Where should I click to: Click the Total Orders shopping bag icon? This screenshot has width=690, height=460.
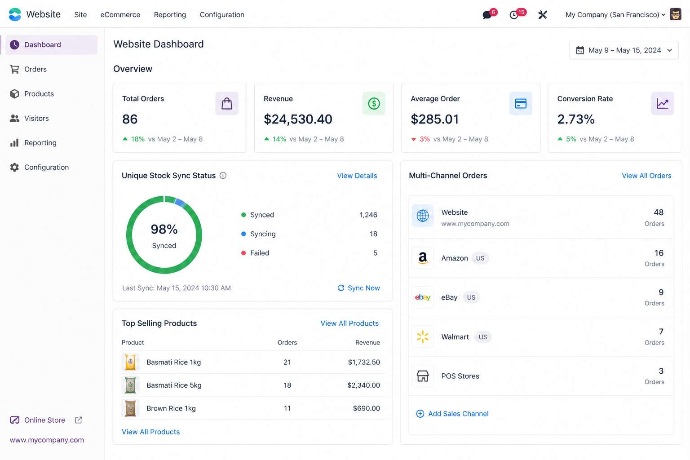tap(227, 103)
